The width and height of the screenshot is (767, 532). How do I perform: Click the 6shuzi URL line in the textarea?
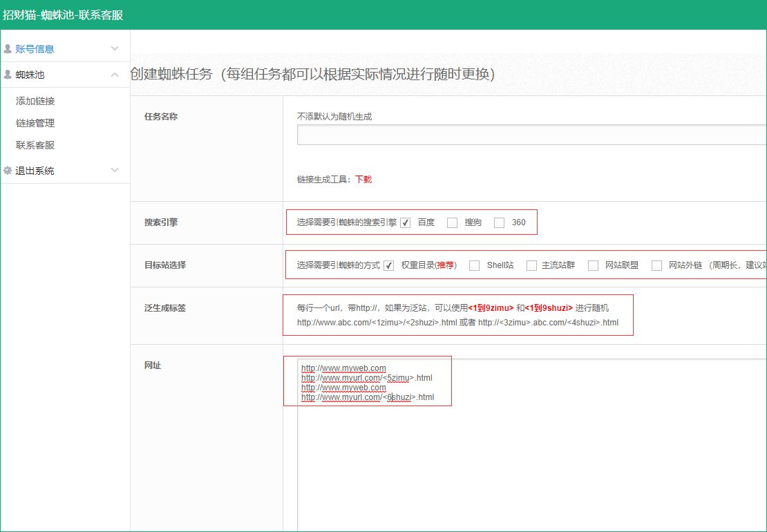pyautogui.click(x=368, y=397)
